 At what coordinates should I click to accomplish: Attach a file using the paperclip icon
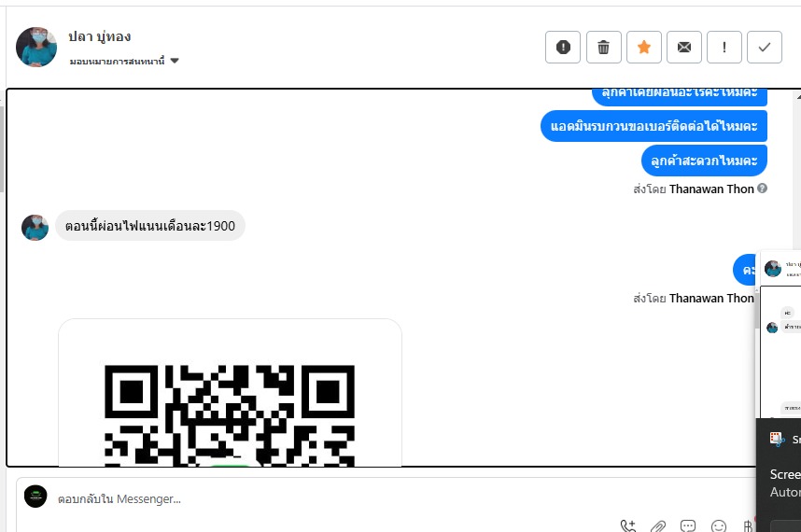click(658, 525)
